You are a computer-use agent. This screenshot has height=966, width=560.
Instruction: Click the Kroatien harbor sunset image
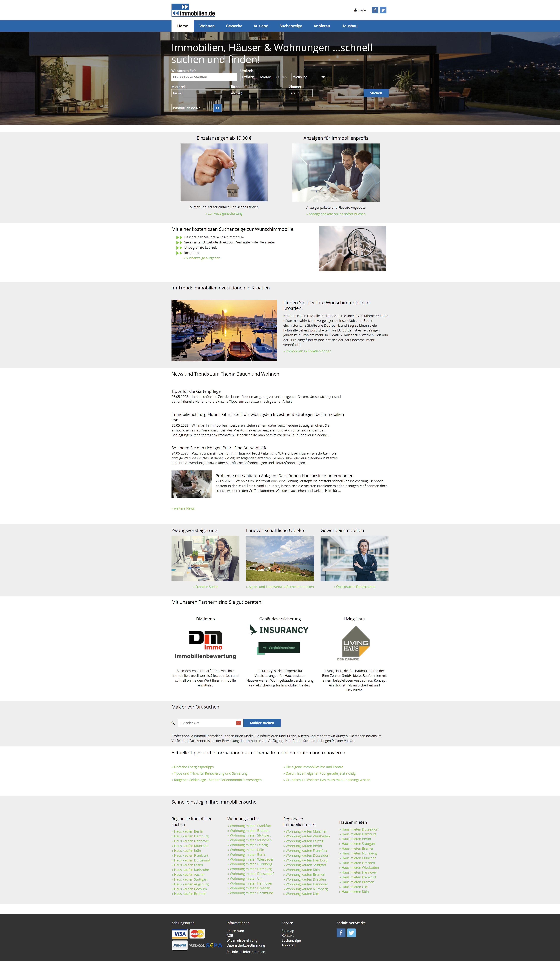coord(224,330)
